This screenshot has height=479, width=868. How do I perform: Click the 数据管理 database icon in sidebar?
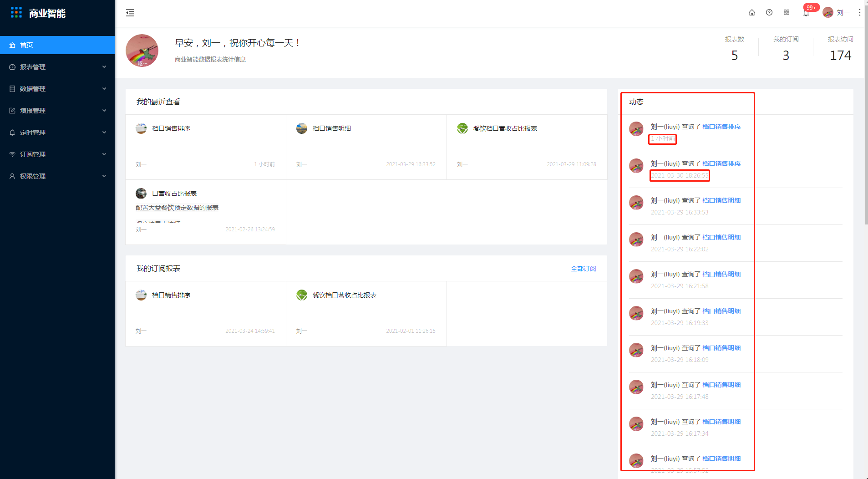(x=12, y=89)
